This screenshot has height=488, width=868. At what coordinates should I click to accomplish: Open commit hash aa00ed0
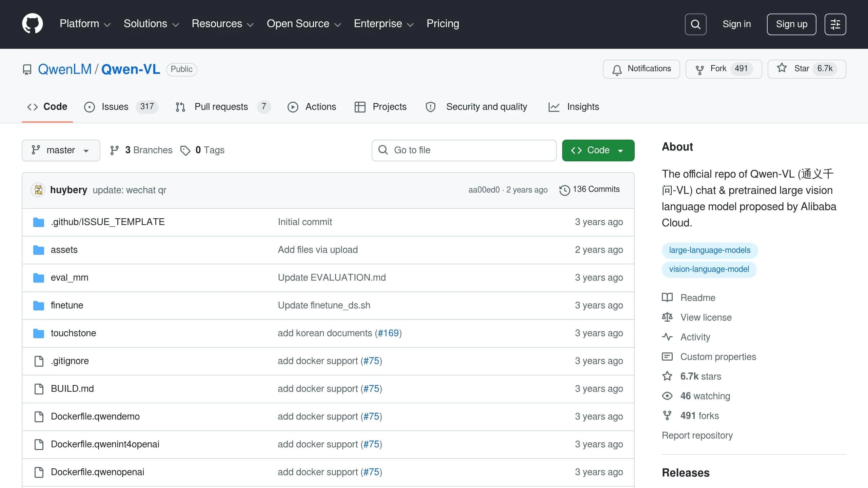pyautogui.click(x=484, y=190)
